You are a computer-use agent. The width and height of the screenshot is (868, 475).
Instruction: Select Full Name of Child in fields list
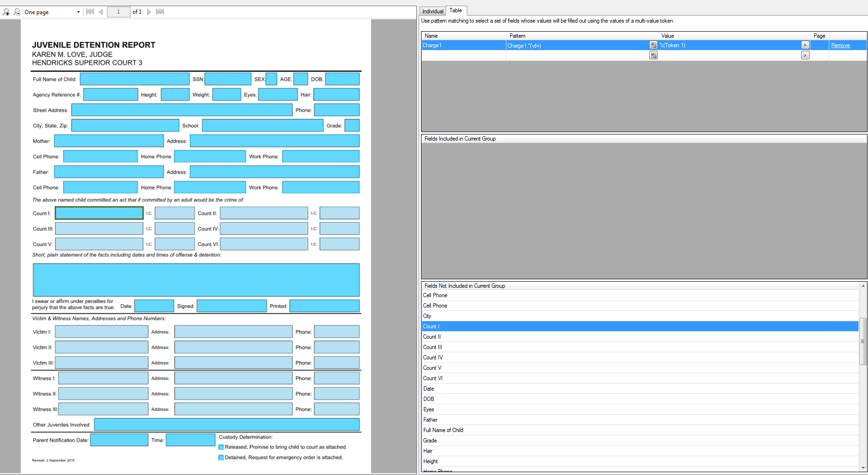[443, 430]
